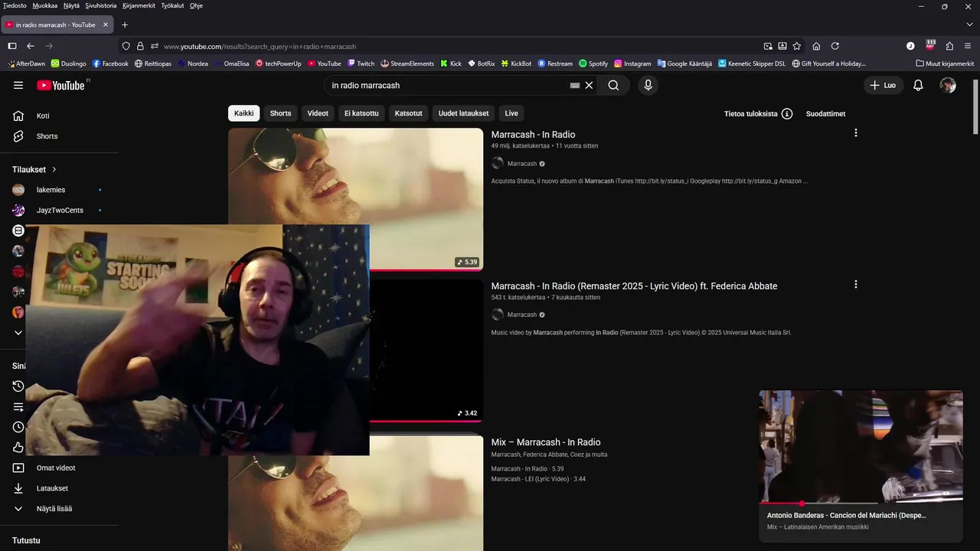Open a new browser tab with the plus icon

click(x=125, y=24)
